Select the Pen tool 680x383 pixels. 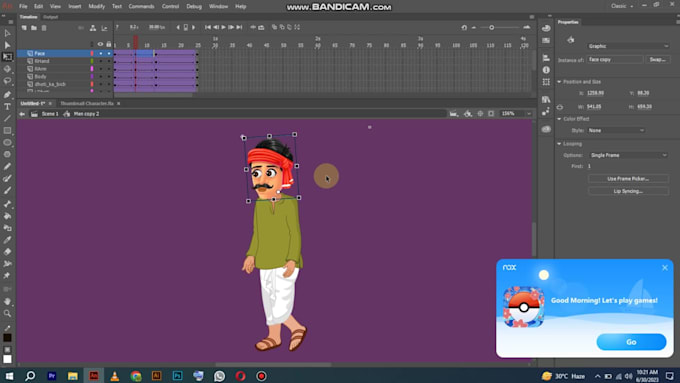point(7,95)
